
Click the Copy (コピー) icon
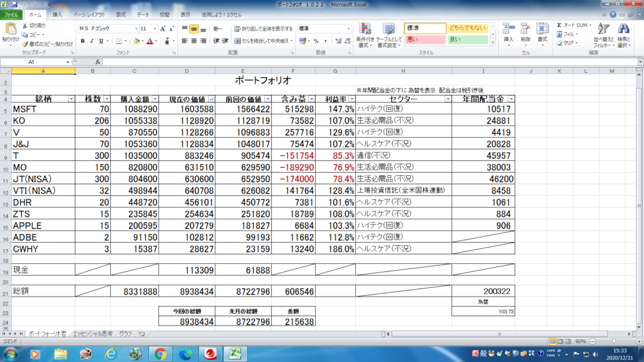25,35
